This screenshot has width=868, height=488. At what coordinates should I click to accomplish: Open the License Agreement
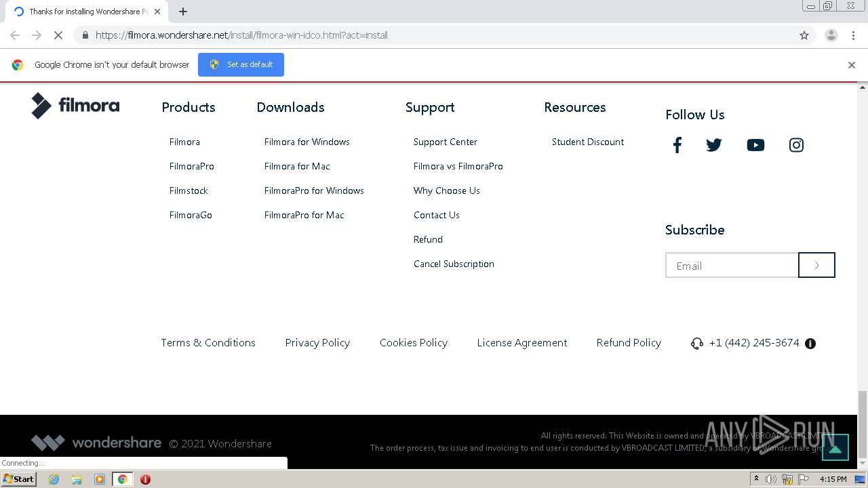522,343
